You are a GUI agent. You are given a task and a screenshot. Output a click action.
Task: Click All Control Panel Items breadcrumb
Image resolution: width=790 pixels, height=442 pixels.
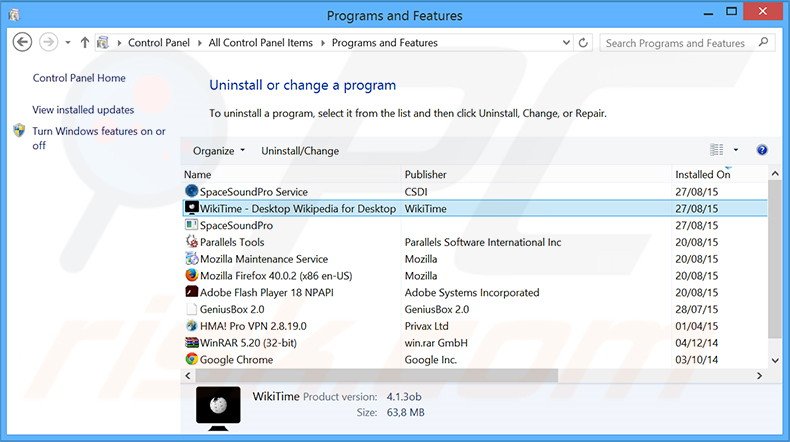click(x=260, y=43)
